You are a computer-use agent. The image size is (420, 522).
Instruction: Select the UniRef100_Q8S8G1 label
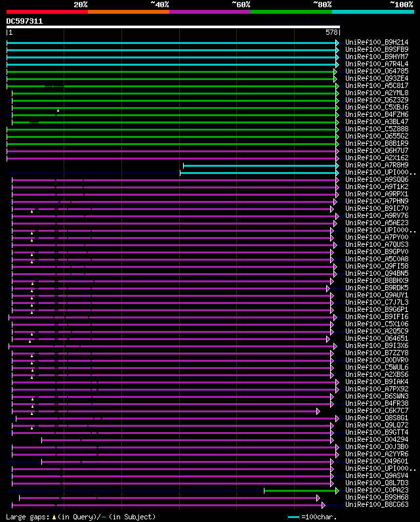pos(377,418)
